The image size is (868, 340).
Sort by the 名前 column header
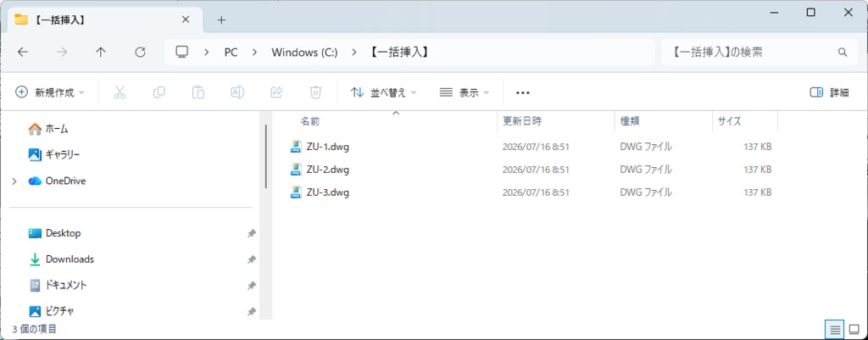click(x=310, y=120)
